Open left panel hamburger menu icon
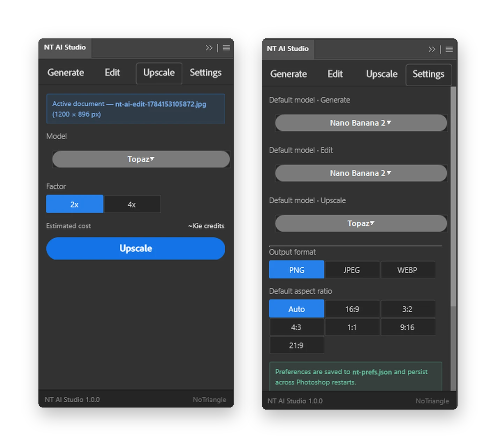 tap(226, 48)
